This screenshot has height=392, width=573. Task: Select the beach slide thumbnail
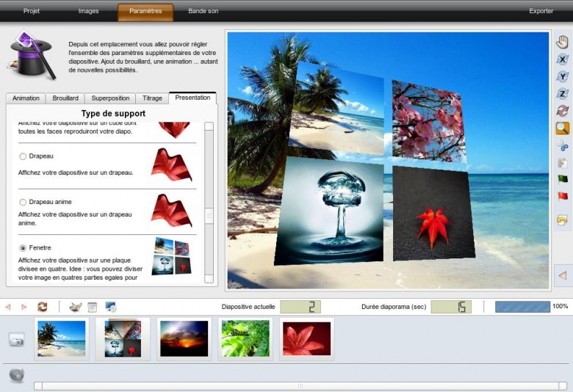pyautogui.click(x=62, y=338)
